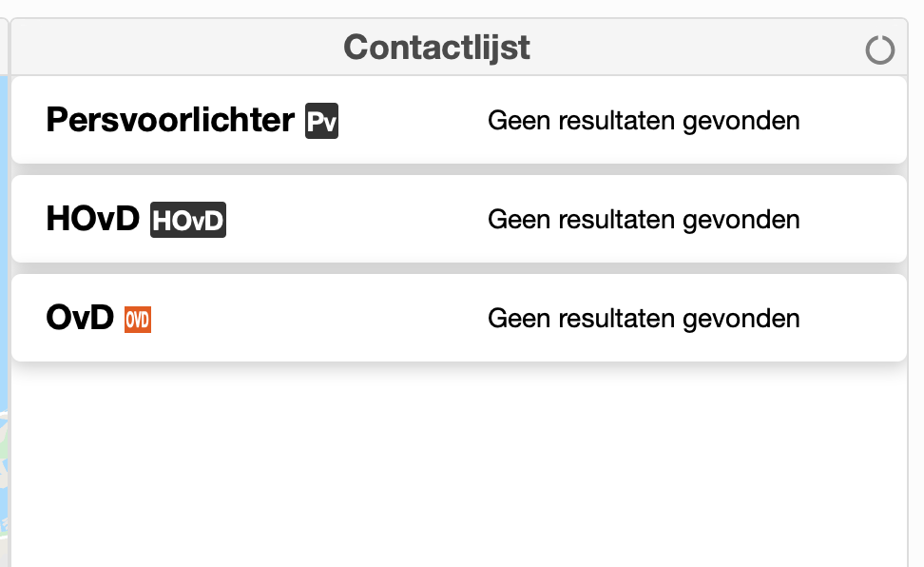The image size is (924, 567).
Task: Click 'Geen resultaten gevonden' in OvD row
Action: point(644,319)
